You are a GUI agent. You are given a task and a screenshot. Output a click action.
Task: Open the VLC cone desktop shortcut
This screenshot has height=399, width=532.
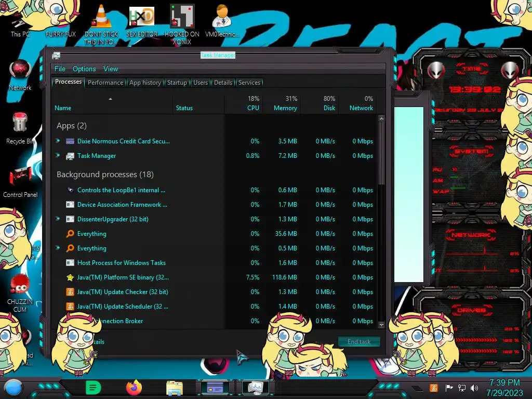(101, 24)
